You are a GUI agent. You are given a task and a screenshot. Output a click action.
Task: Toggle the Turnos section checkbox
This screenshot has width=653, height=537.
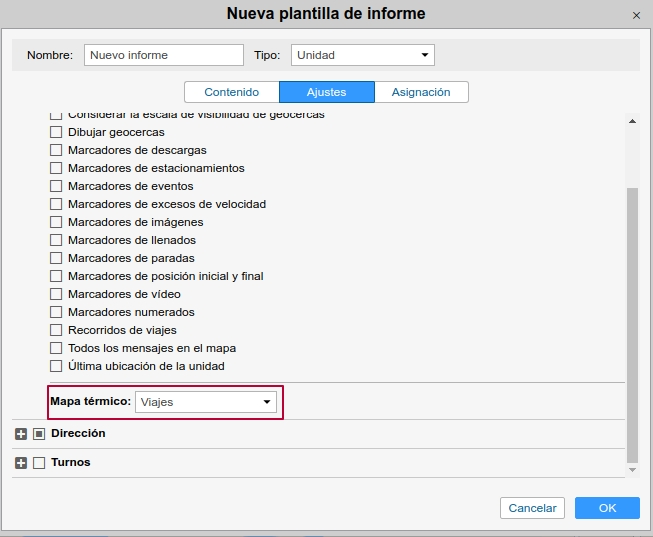[39, 463]
